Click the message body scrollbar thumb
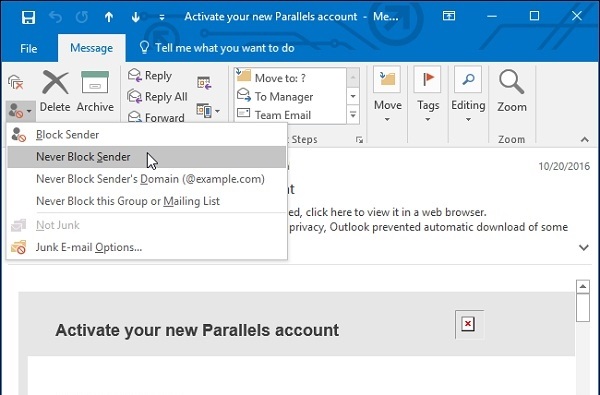600x395 pixels. (x=583, y=308)
